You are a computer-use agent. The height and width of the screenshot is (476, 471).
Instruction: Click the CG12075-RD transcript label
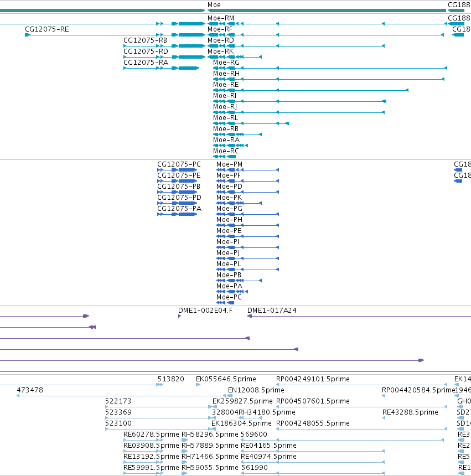click(146, 51)
